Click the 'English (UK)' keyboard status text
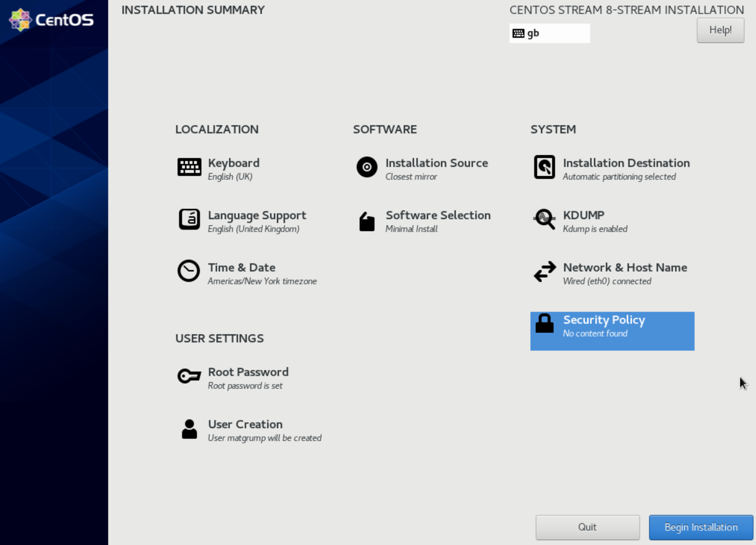The image size is (756, 545). point(230,177)
